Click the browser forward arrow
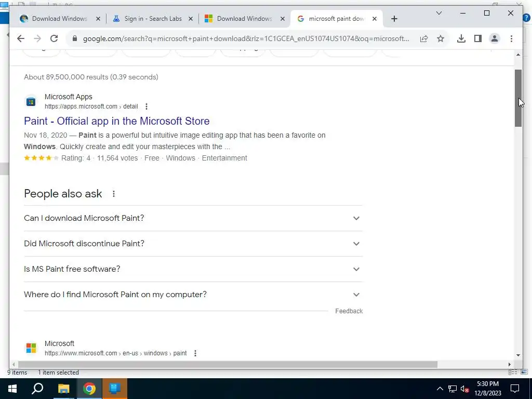 37,38
